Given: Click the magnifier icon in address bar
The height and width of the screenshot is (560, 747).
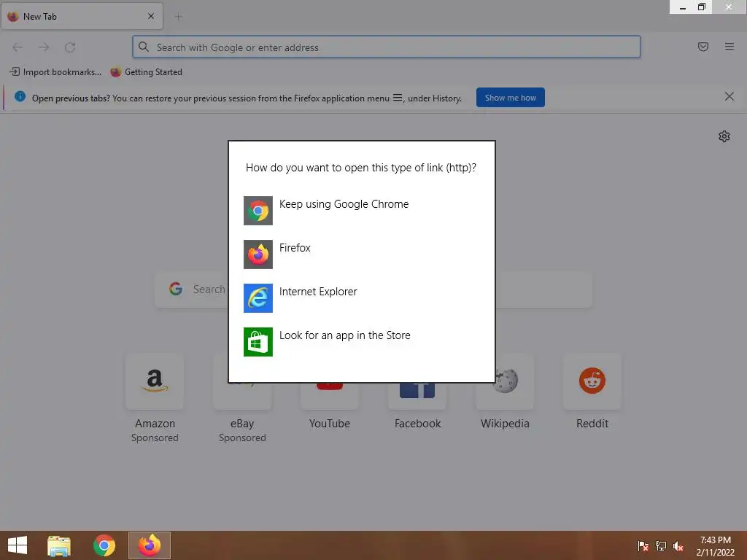Looking at the screenshot, I should click(144, 47).
